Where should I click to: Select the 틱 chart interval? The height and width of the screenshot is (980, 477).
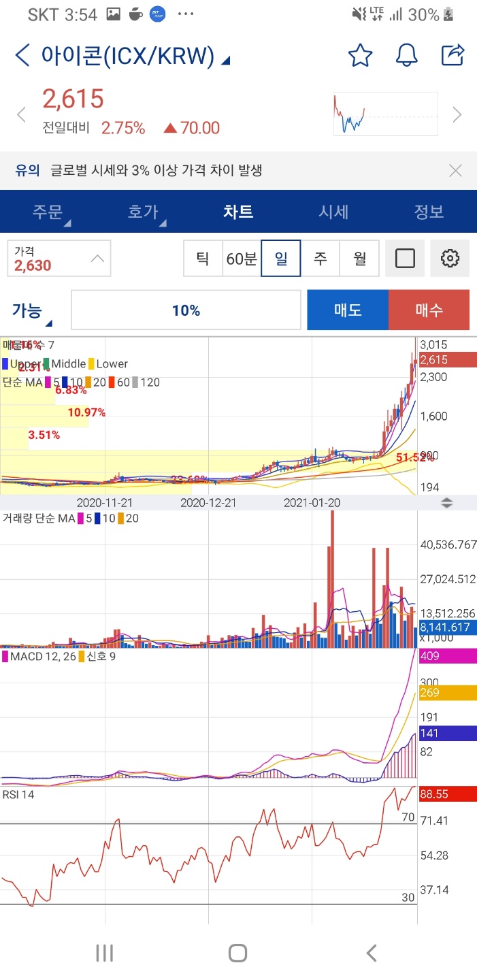[203, 259]
